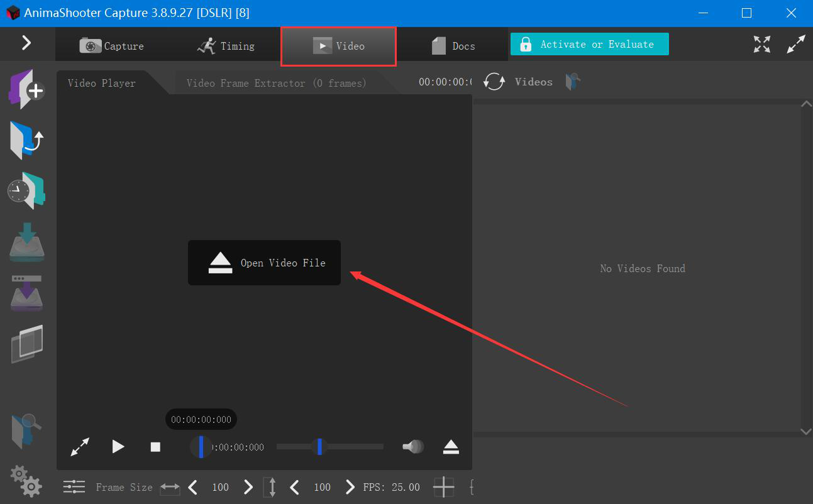The height and width of the screenshot is (504, 813).
Task: Click the four inward arrows collapse icon
Action: (x=762, y=44)
